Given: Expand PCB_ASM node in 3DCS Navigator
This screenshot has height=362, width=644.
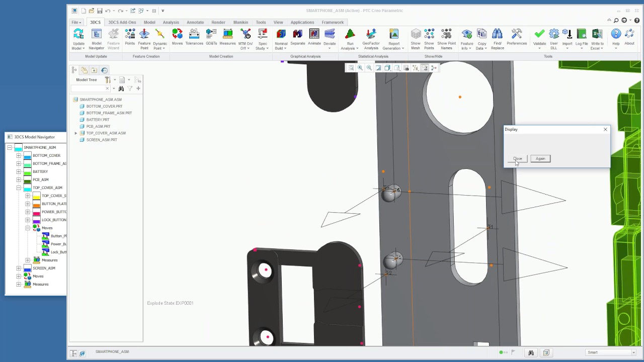Looking at the screenshot, I should tap(19, 179).
